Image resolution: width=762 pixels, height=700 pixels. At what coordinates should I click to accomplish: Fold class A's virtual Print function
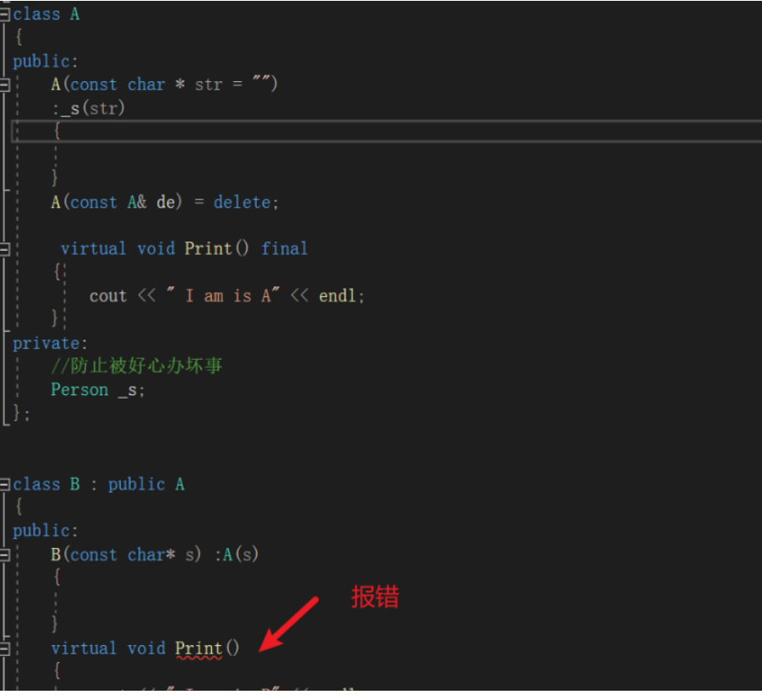click(5, 248)
